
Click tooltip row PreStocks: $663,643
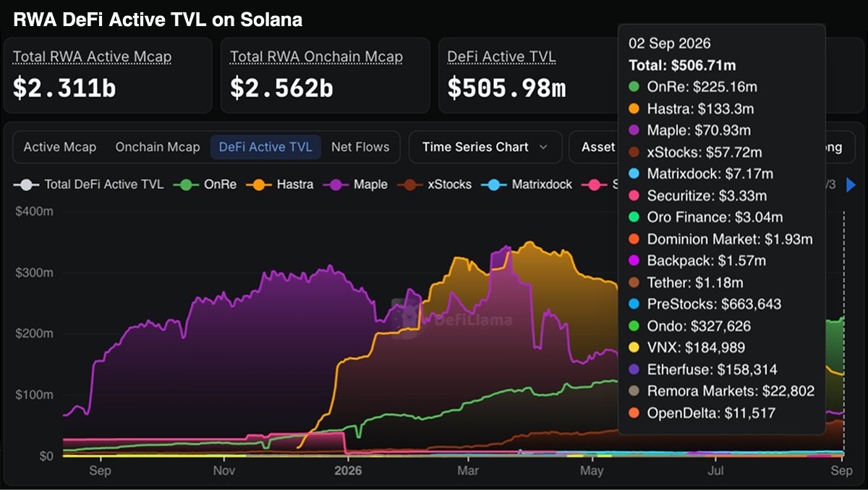pyautogui.click(x=704, y=304)
